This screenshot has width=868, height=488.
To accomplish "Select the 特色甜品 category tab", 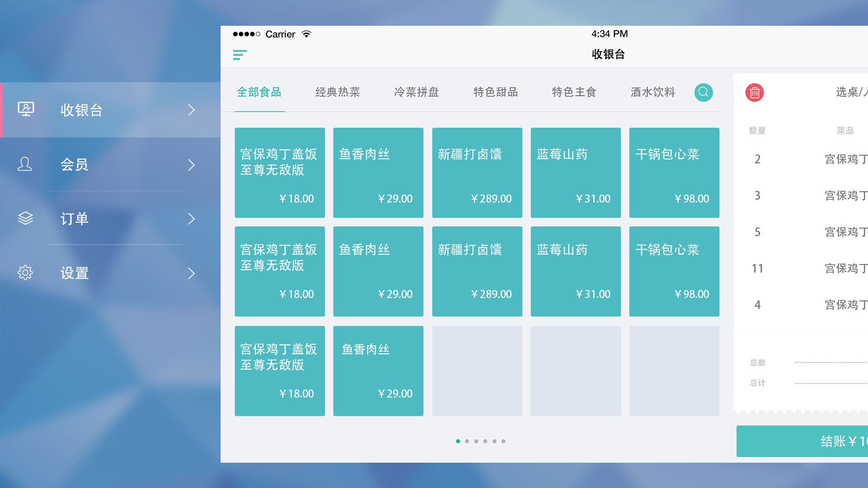I will (495, 92).
